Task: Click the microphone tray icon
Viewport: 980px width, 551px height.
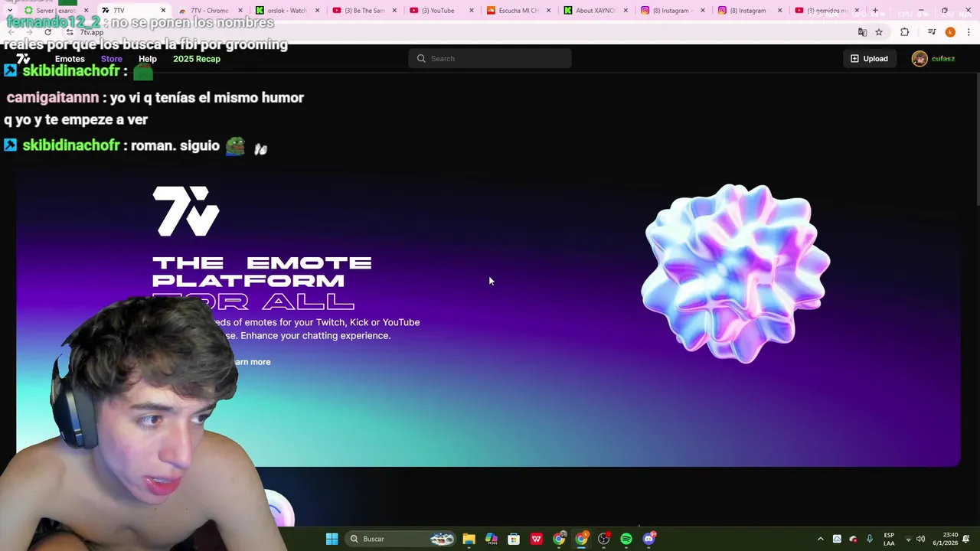Action: pyautogui.click(x=870, y=539)
